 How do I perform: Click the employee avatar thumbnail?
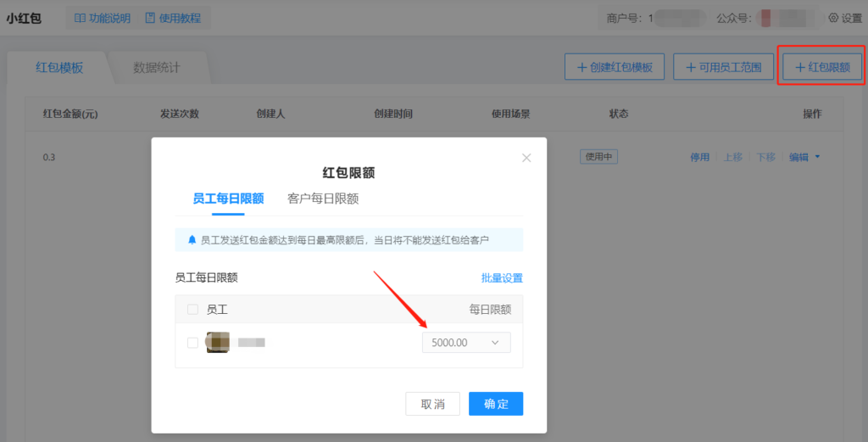click(218, 342)
